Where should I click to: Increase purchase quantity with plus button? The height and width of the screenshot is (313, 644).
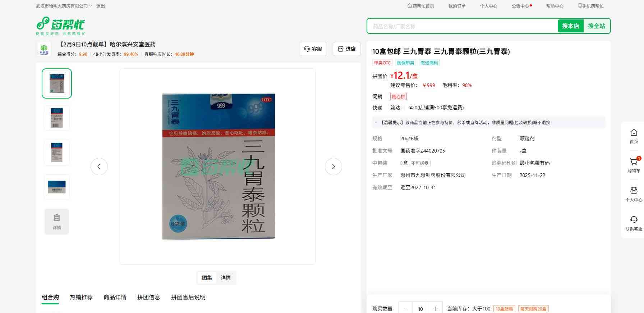tap(435, 309)
